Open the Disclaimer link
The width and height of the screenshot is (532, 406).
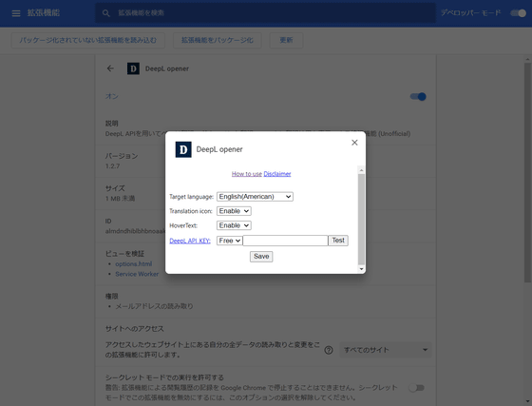pyautogui.click(x=277, y=174)
